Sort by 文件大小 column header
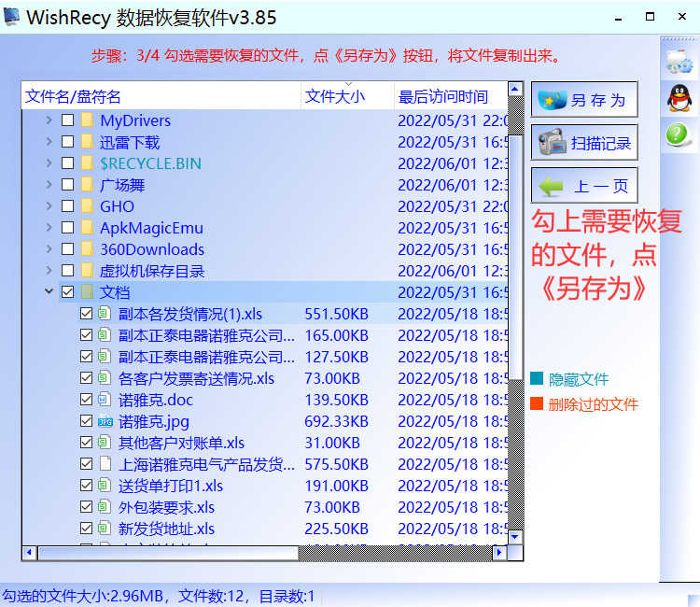700x607 pixels. (348, 96)
